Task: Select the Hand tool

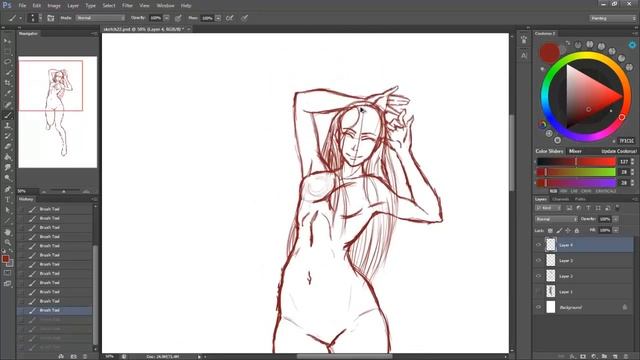Action: pos(7,232)
